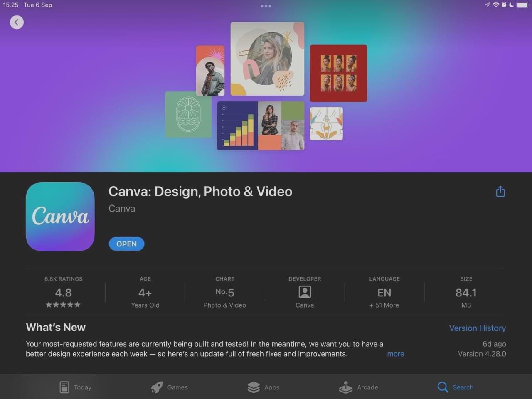Tap the What's New heading
The width and height of the screenshot is (532, 399).
click(x=56, y=328)
